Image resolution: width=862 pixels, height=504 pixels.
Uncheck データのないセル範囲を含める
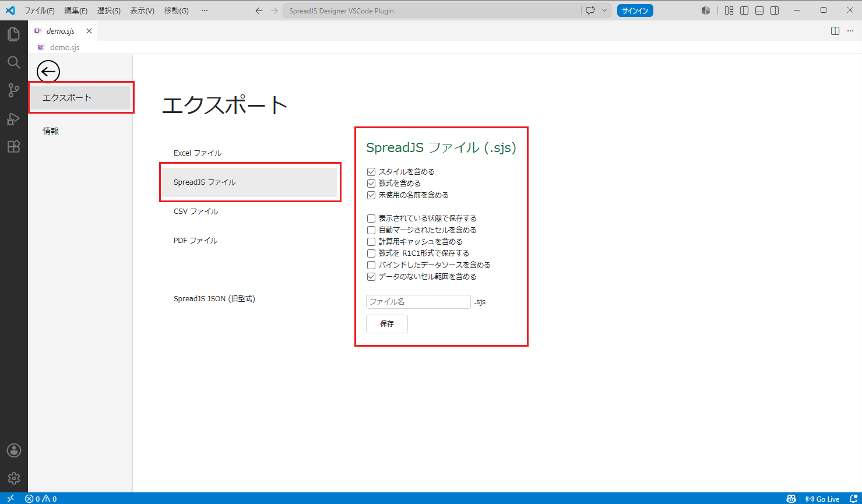coord(371,277)
